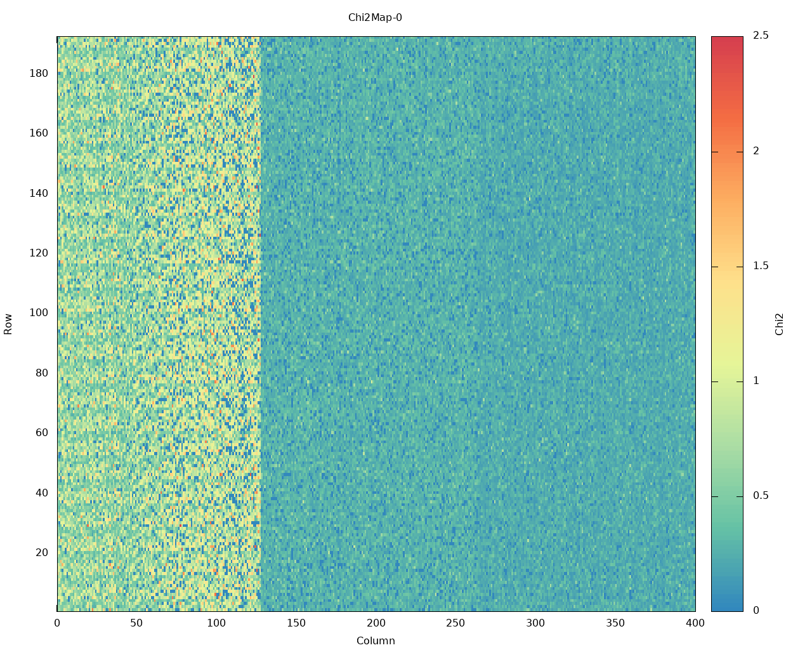
Task: Click the Chi2 colorbar label
Action: tap(780, 324)
